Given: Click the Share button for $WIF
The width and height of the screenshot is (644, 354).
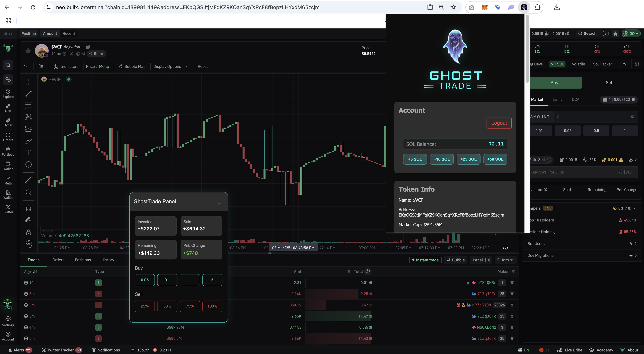Looking at the screenshot, I should click(96, 53).
